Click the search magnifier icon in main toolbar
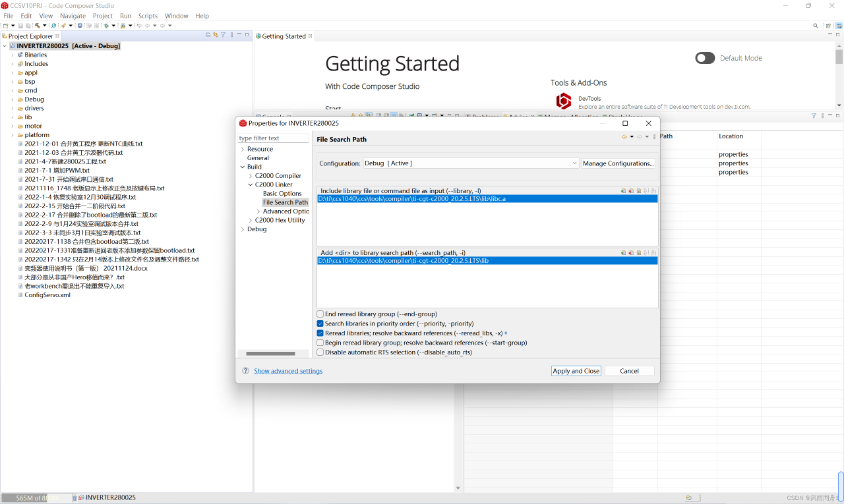Image resolution: width=844 pixels, height=504 pixels. tap(816, 26)
